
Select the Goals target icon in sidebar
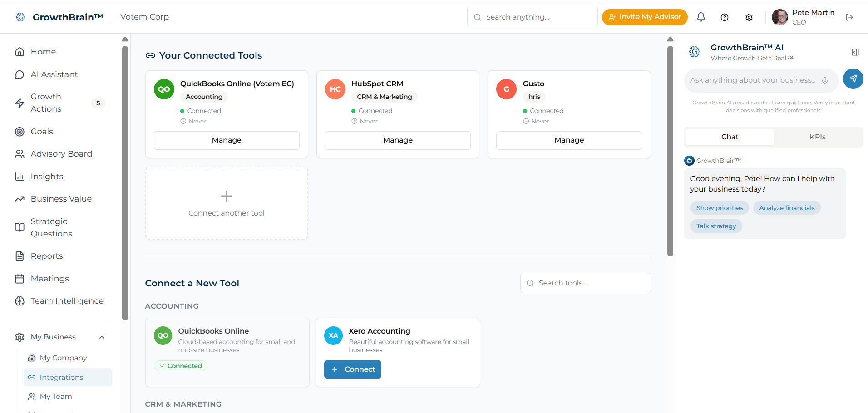click(20, 132)
